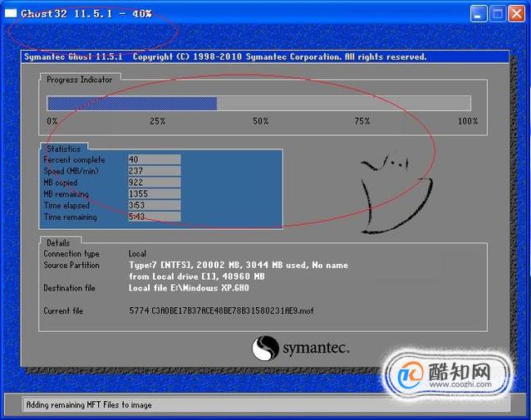The image size is (531, 420).
Task: Close the Ghost32 window
Action: (516, 14)
